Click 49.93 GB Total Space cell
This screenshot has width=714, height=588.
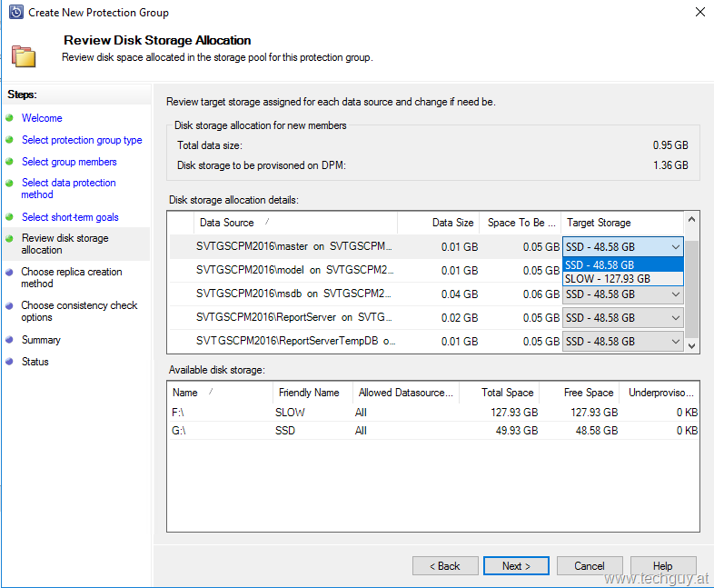click(x=517, y=431)
